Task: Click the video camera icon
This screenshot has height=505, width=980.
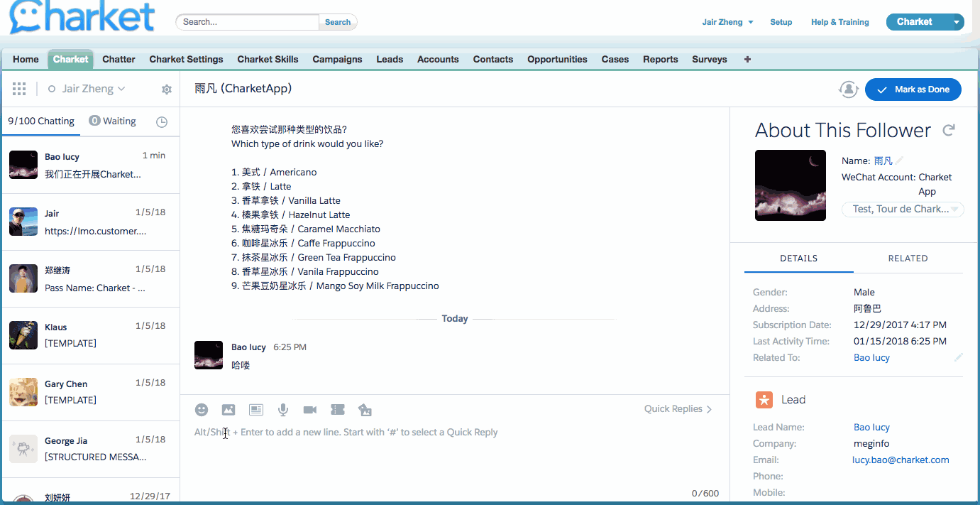Action: 310,410
